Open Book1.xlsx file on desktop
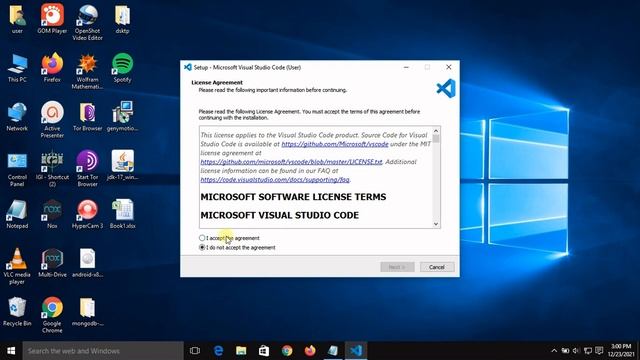The width and height of the screenshot is (640, 360). [x=122, y=214]
